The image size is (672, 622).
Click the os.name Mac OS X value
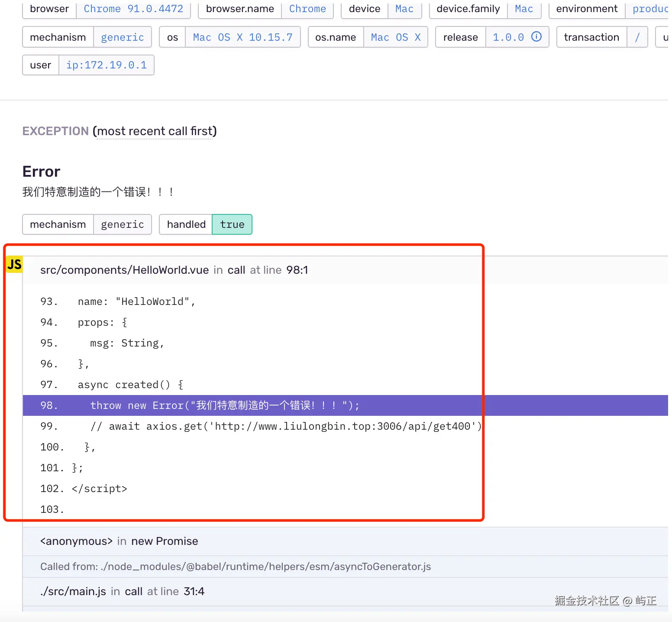(x=396, y=37)
